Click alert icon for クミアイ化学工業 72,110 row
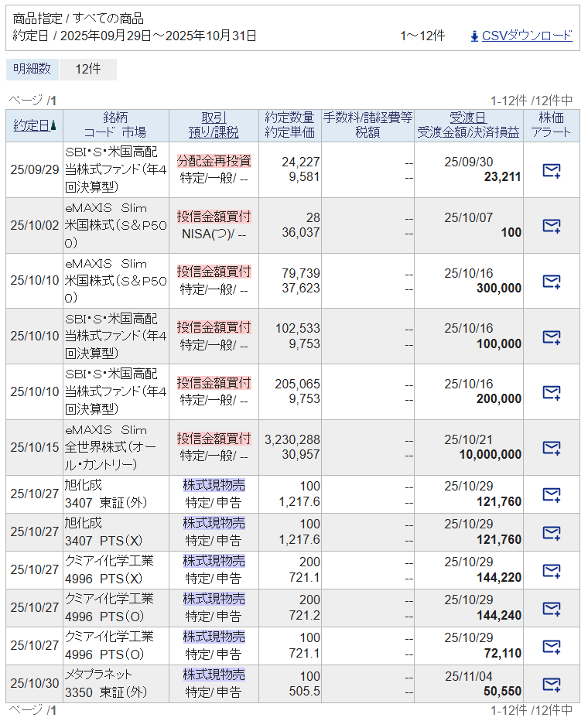Viewport: 588px width, 721px height. click(x=551, y=646)
